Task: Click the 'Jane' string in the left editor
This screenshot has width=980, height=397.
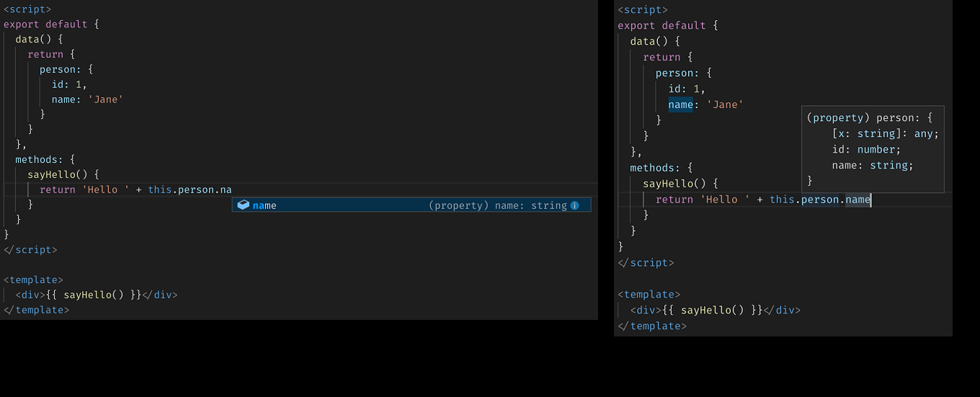Action: coord(105,99)
